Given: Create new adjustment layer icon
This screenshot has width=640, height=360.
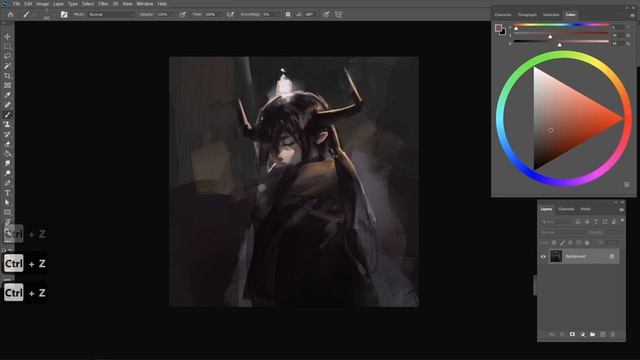Looking at the screenshot, I should pos(582,334).
